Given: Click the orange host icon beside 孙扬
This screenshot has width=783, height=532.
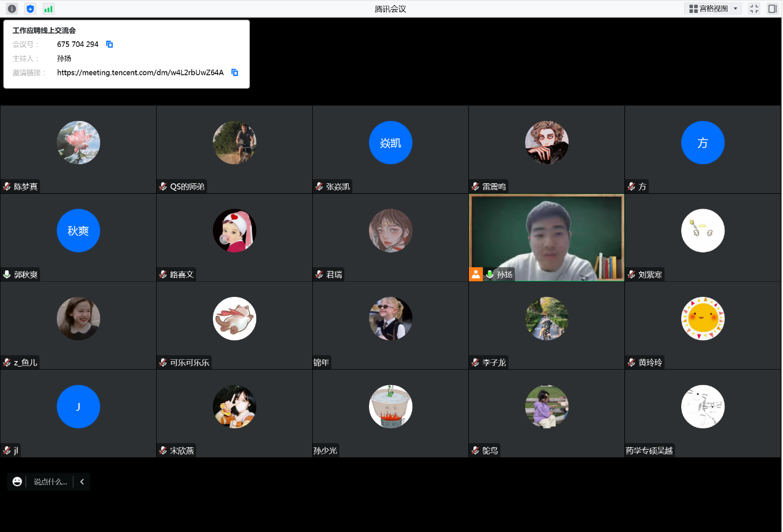Looking at the screenshot, I should point(476,275).
